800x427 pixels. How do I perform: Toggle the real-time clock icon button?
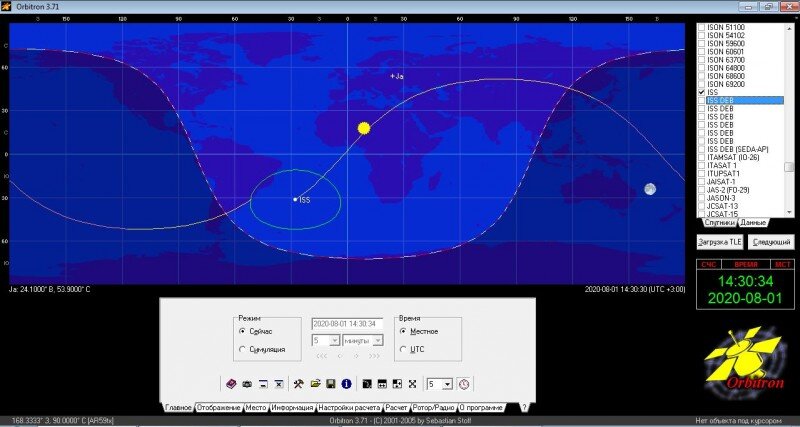(x=464, y=384)
